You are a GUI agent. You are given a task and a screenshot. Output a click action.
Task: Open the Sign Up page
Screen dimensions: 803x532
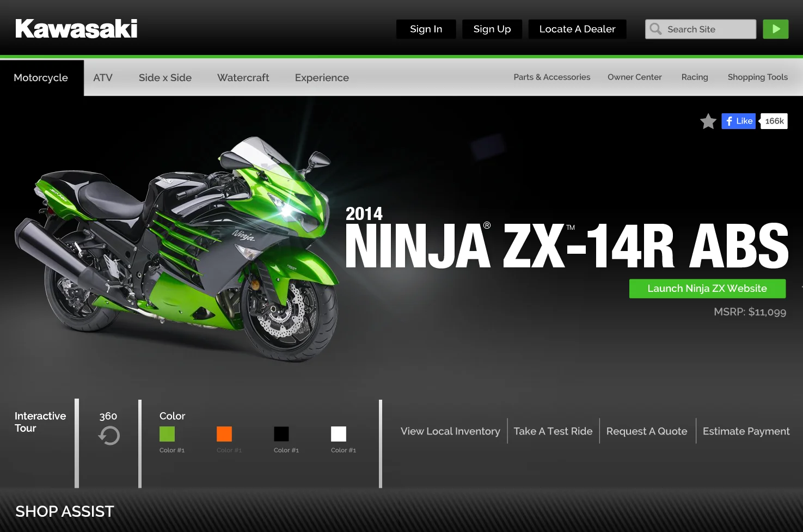[492, 29]
